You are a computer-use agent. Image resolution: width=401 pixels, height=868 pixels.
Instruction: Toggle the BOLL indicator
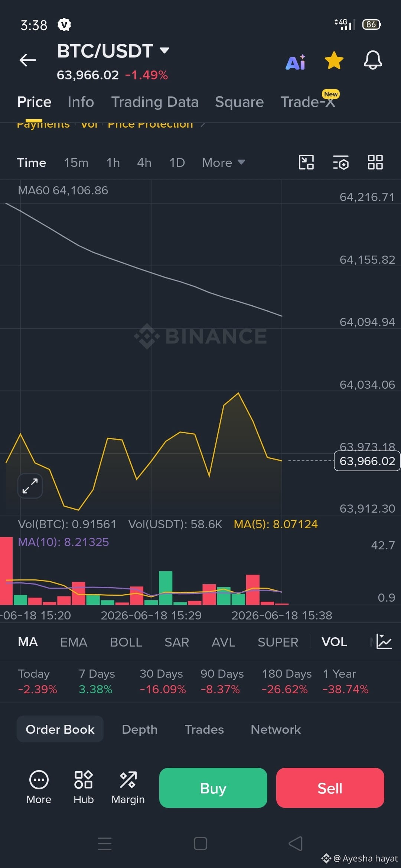126,642
